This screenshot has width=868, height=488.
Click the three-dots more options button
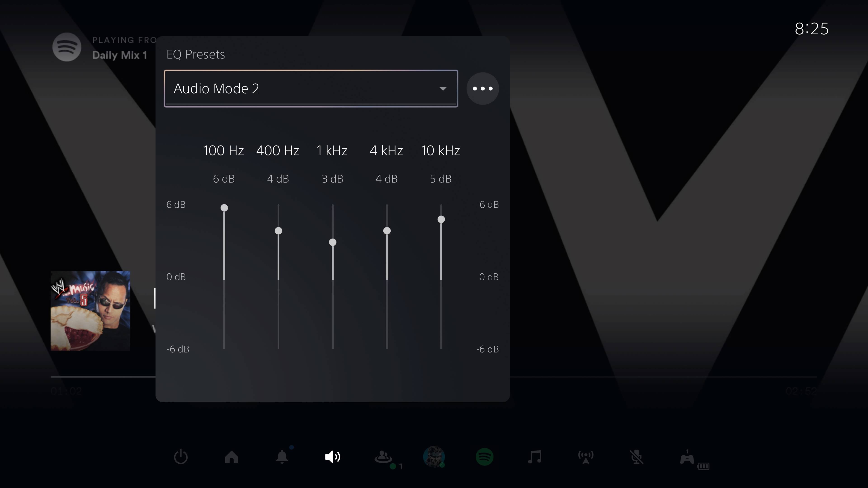click(x=482, y=88)
